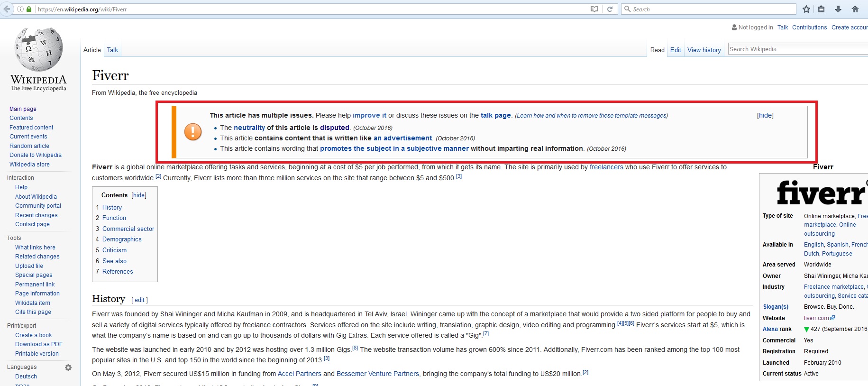The image size is (868, 386).
Task: Click Download as PDF in sidebar
Action: tap(38, 344)
